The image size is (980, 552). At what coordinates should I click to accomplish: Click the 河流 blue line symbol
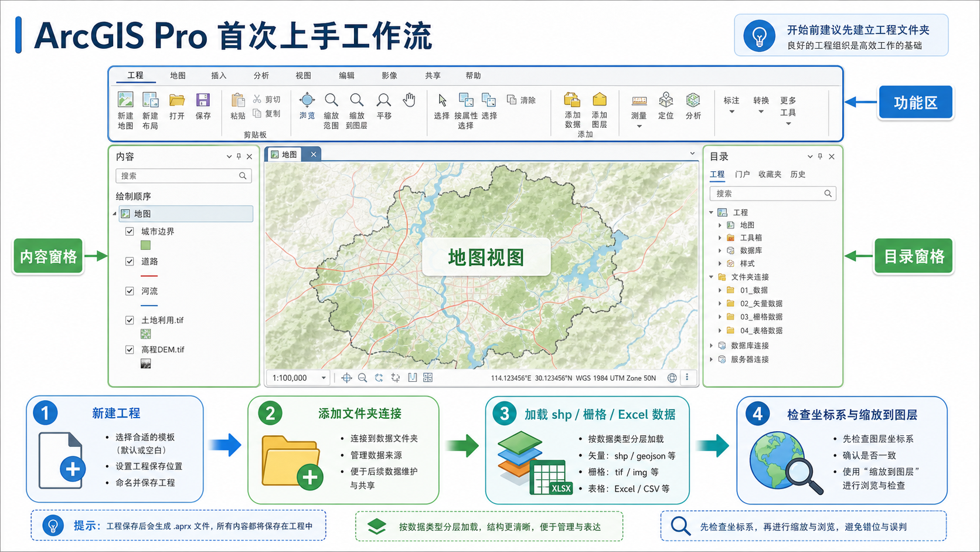coord(149,306)
